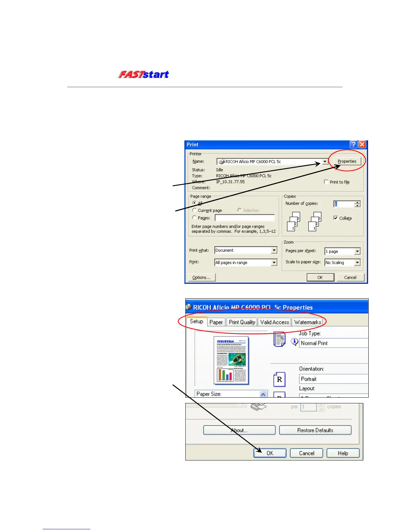Click the Orientation Portrait field
Image resolution: width=411 pixels, height=532 pixels.
pos(334,379)
